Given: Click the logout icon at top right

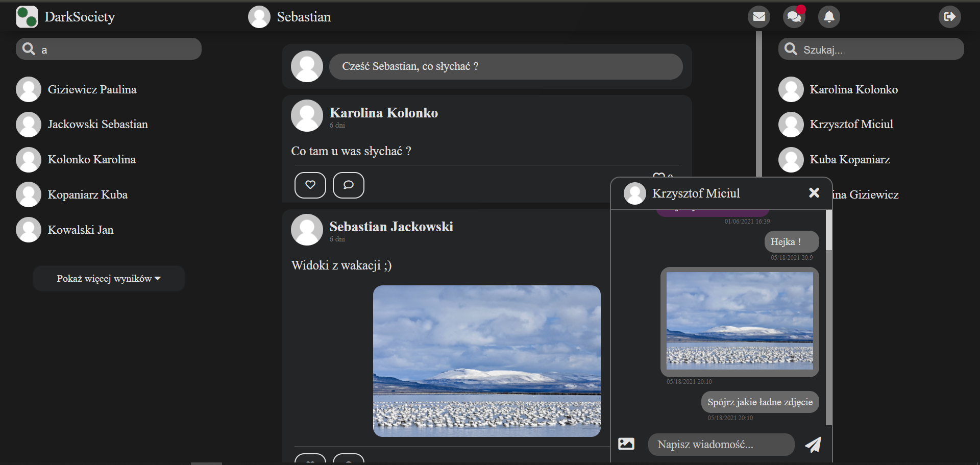Looking at the screenshot, I should (950, 16).
